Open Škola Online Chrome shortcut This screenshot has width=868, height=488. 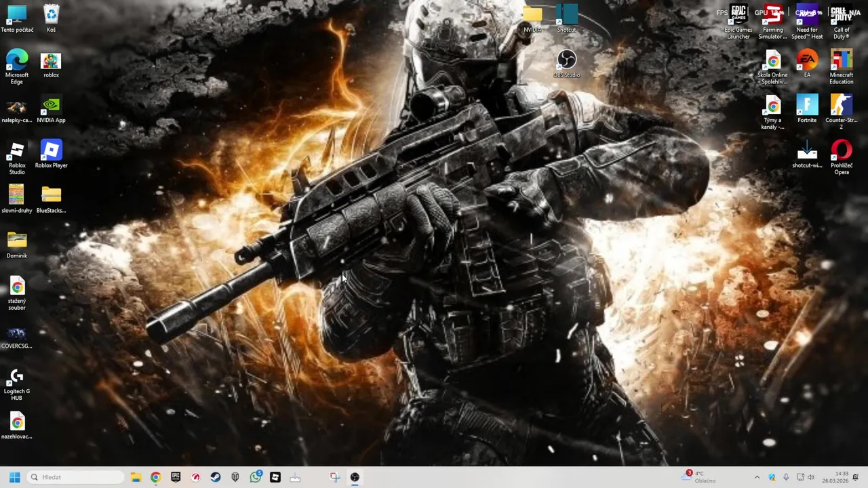click(x=772, y=67)
